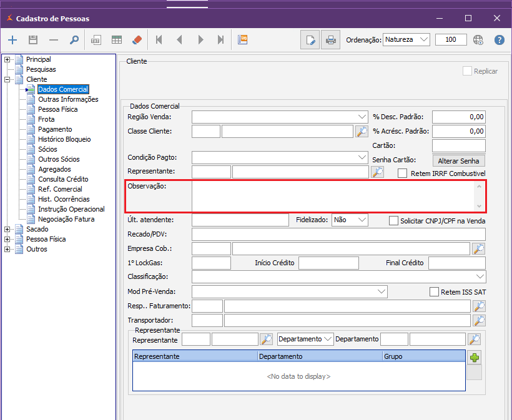This screenshot has width=512, height=420.
Task: Go to the first record arrow
Action: point(159,40)
